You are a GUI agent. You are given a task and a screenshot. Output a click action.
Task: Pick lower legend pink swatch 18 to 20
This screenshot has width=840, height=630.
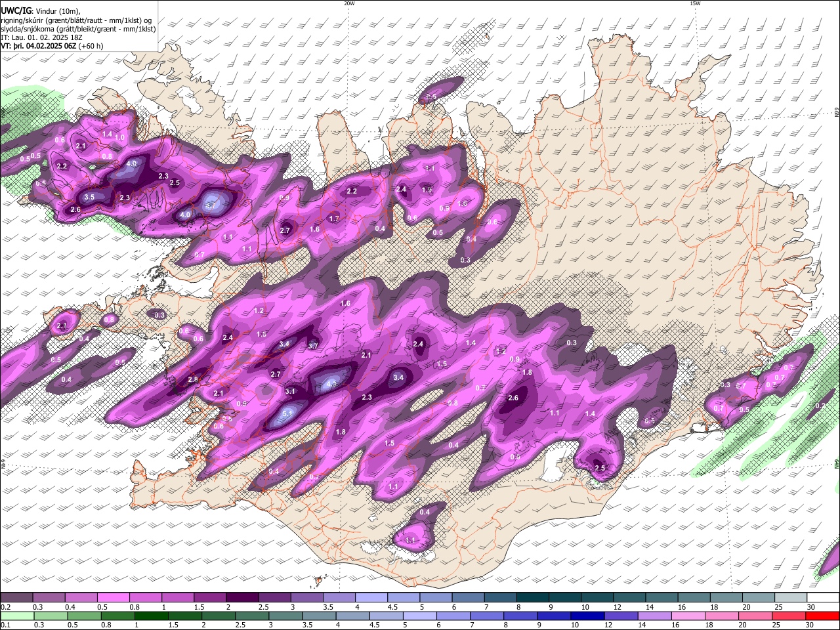tap(721, 616)
